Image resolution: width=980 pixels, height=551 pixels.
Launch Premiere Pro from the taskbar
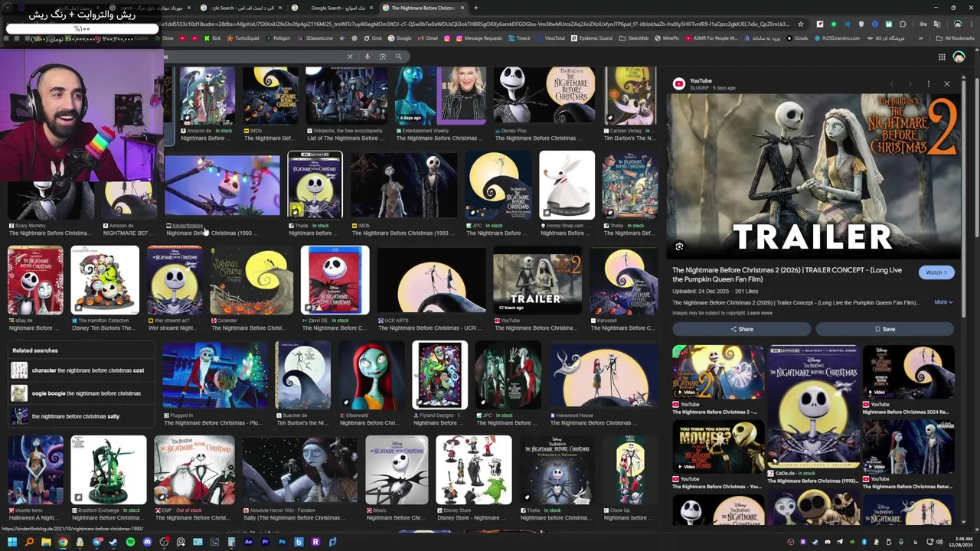point(265,542)
